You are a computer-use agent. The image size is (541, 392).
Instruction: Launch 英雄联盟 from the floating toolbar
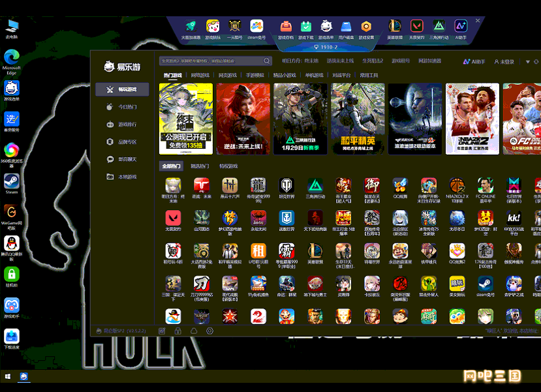[x=395, y=26]
